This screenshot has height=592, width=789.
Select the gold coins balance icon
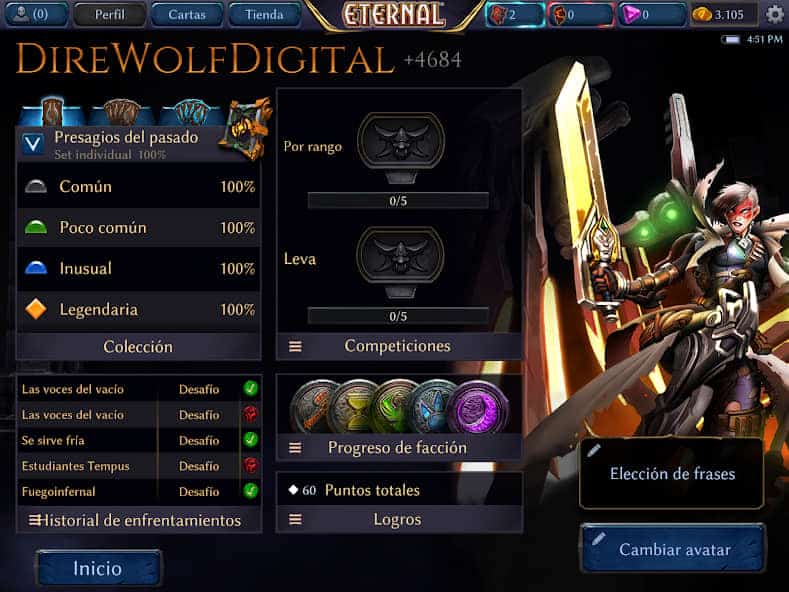click(701, 15)
